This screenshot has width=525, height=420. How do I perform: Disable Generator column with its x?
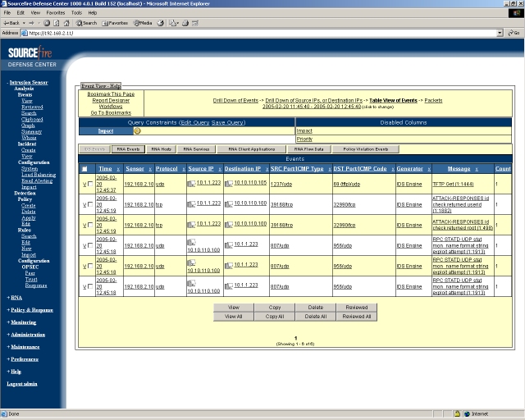[429, 169]
